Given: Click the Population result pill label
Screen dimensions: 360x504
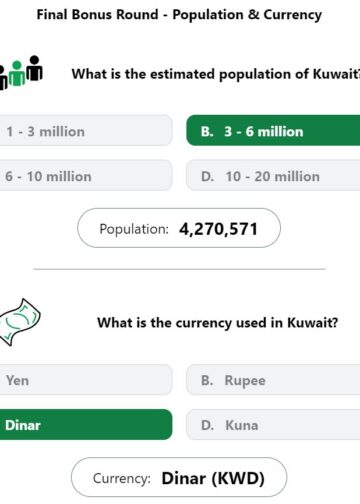Looking at the screenshot, I should click(134, 229).
